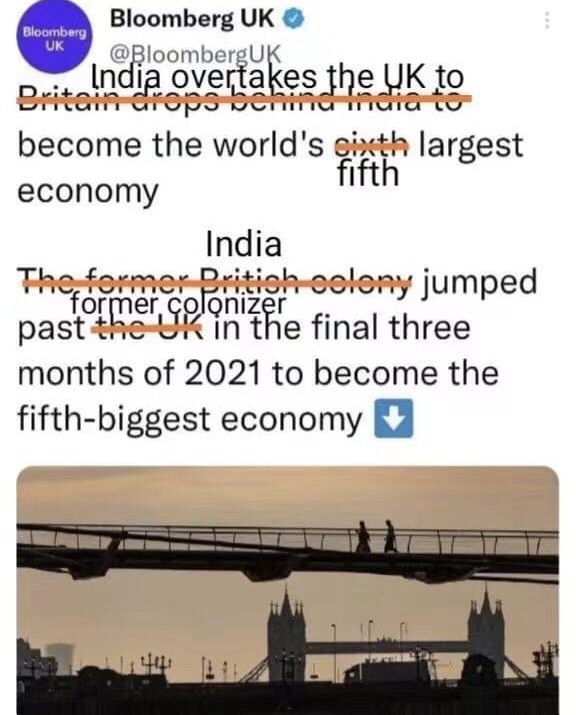Click the blue verified checkmark badge

294,20
